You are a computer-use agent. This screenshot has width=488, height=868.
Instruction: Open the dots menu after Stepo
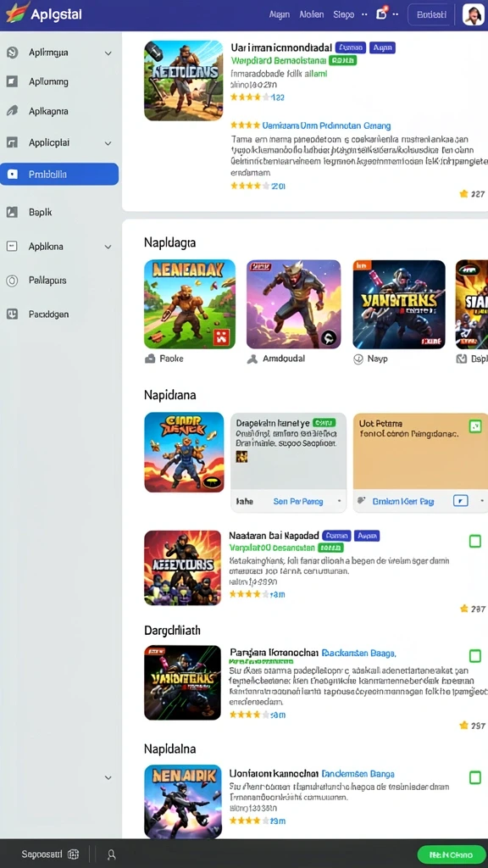[364, 14]
